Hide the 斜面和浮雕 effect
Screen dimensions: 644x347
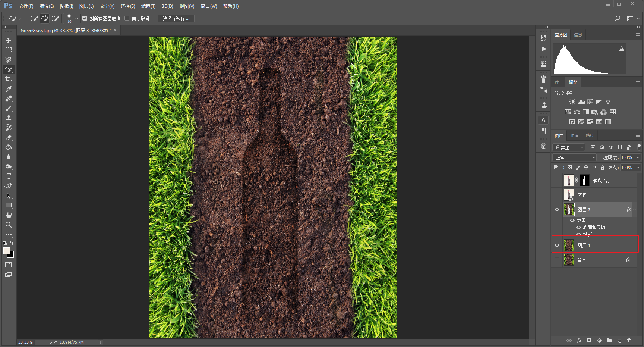pos(578,227)
